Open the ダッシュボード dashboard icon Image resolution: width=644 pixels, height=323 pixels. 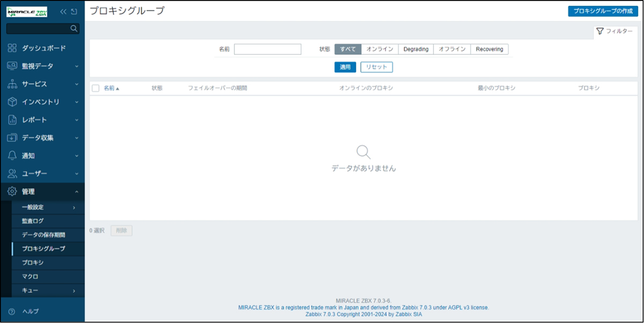coord(12,48)
